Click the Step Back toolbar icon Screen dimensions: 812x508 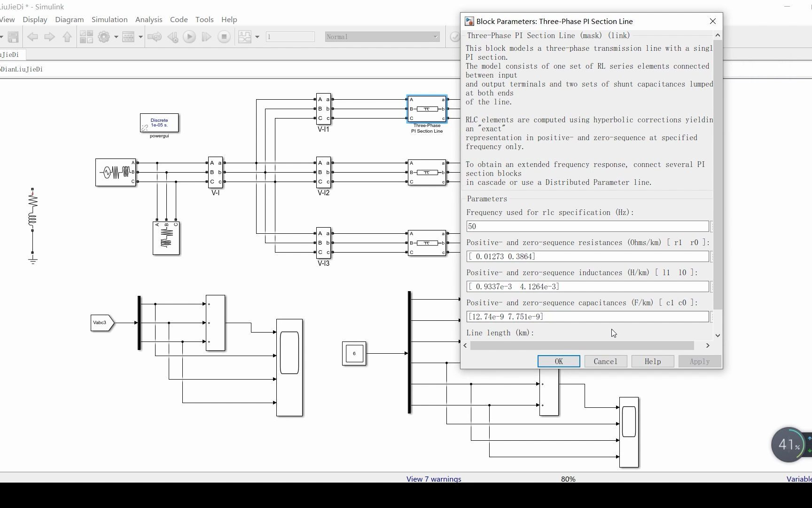(x=172, y=37)
